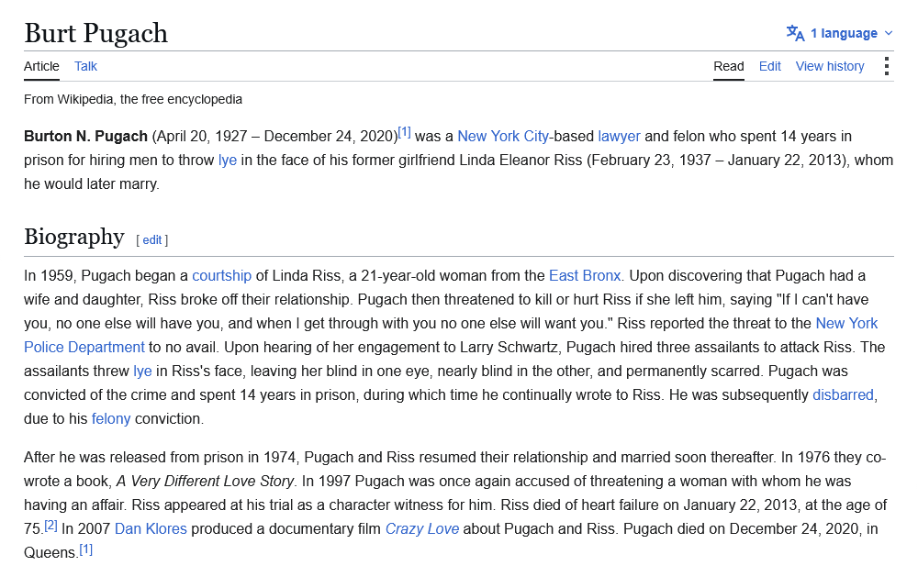
Task: Open the courtship link
Action: (222, 275)
